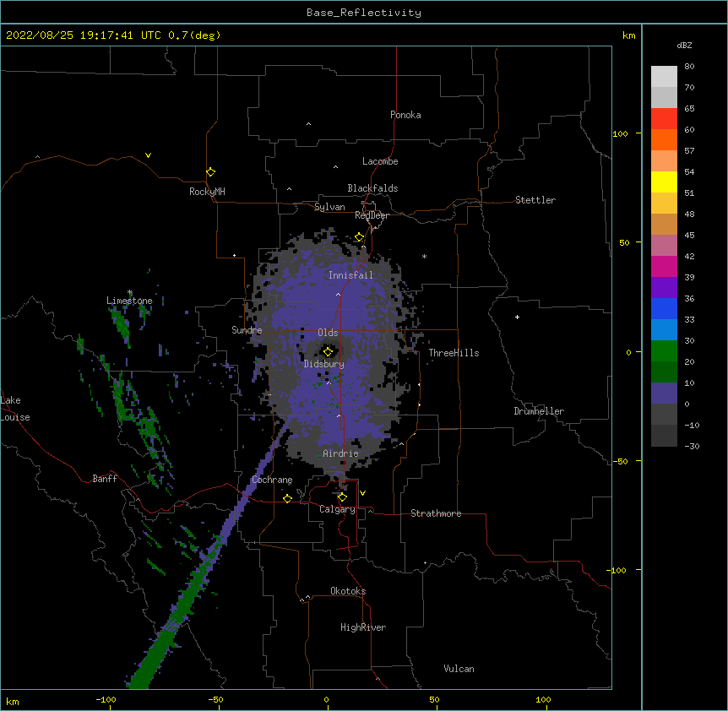Click the yellow diamond marker above Calgary label

coord(342,497)
